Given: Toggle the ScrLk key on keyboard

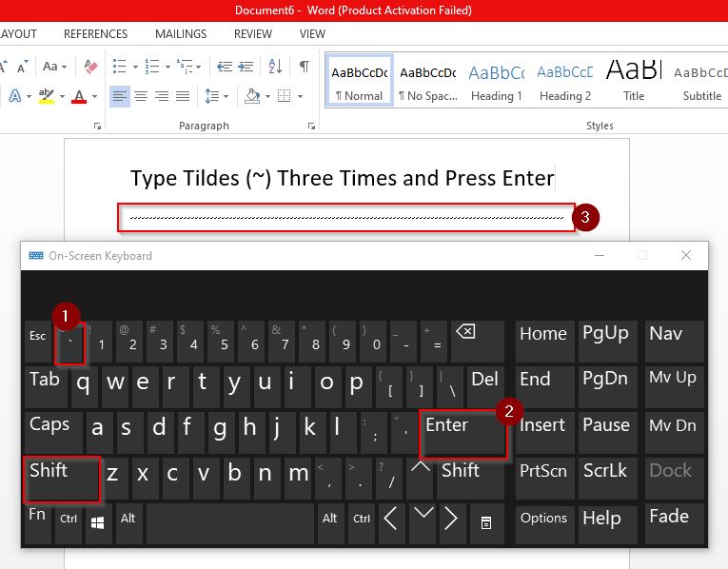Looking at the screenshot, I should tap(607, 479).
